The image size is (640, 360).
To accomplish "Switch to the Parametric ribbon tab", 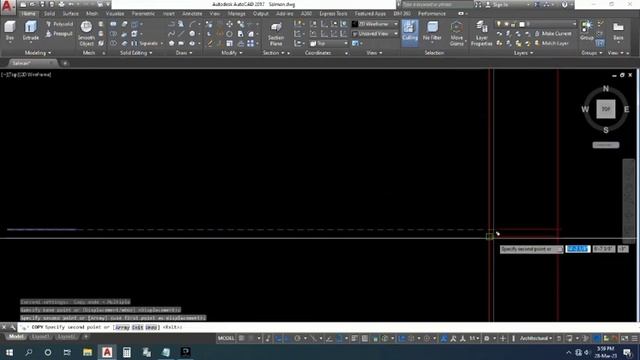I will tap(143, 13).
